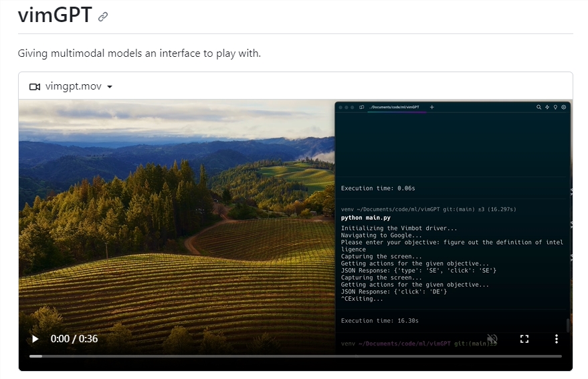
Task: Seek along the video progress bar
Action: click(x=296, y=356)
